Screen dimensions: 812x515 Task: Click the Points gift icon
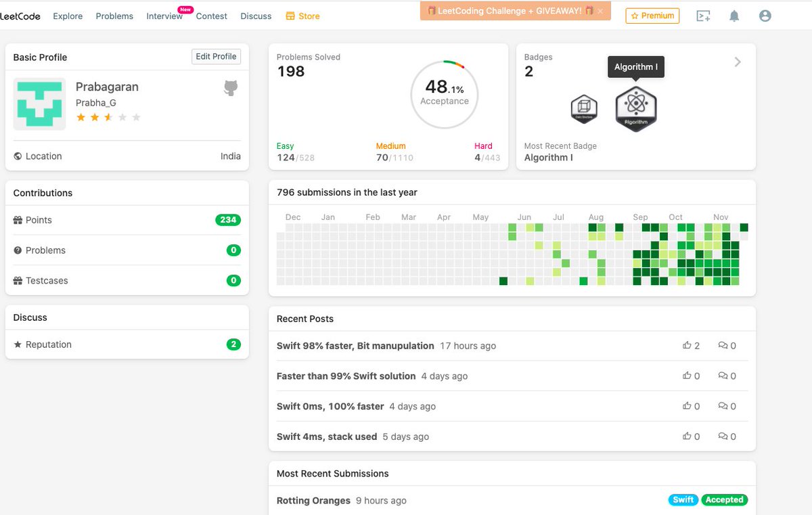tap(18, 220)
